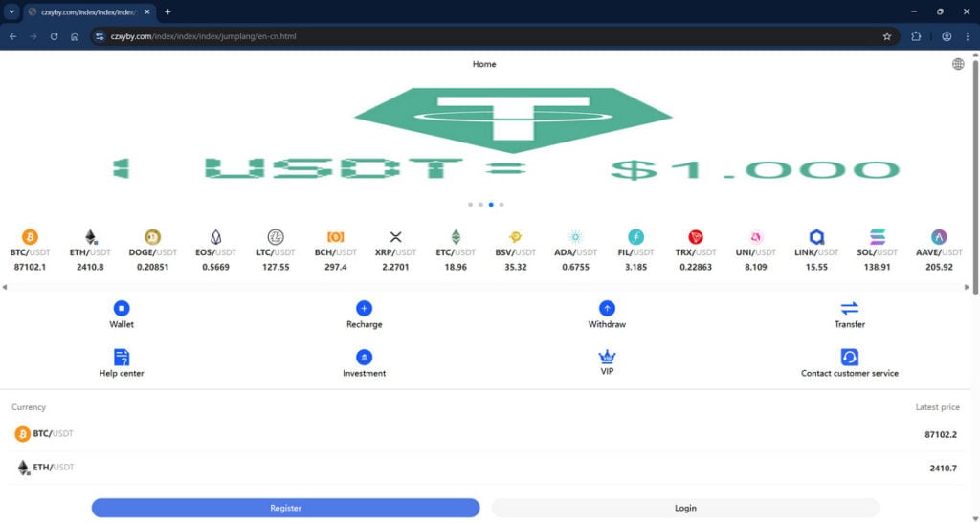Bookmark this page with the star
The image size is (980, 523).
point(887,37)
